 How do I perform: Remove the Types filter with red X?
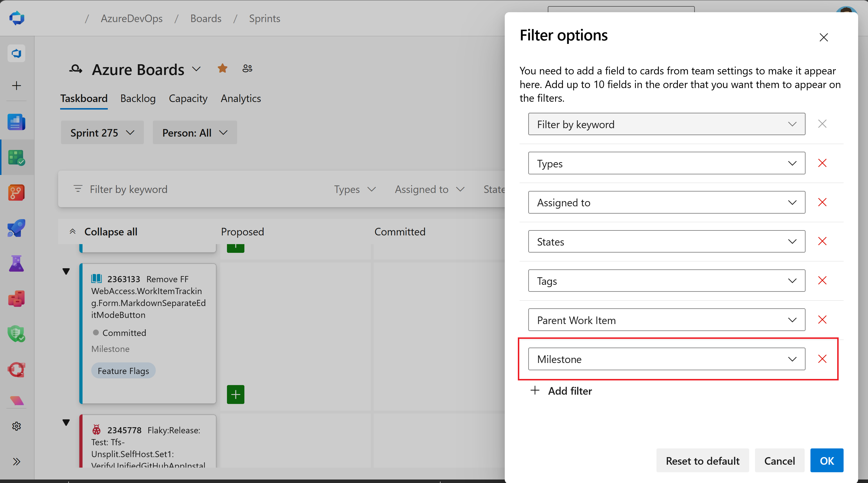pos(822,163)
